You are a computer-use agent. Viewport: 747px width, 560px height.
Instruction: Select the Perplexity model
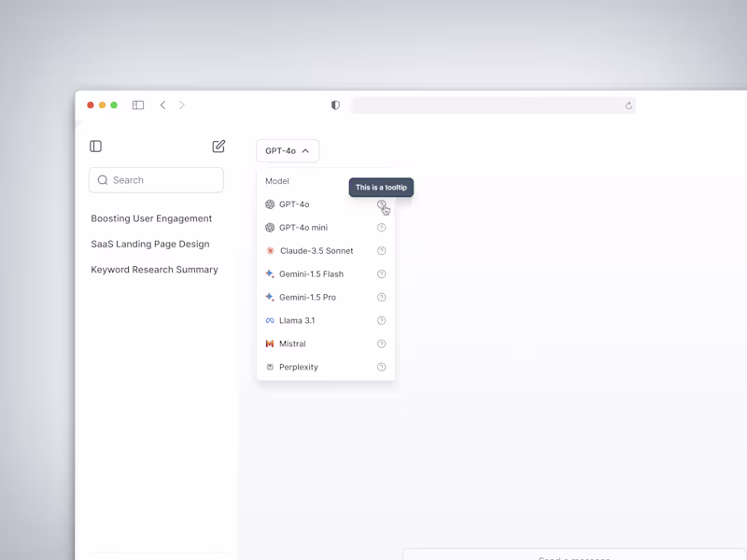coord(326,367)
